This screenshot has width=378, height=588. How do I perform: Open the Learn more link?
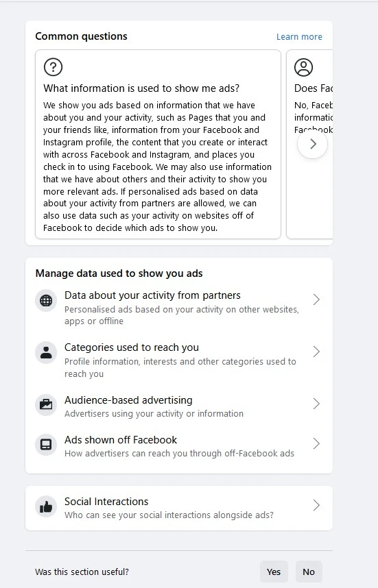click(299, 37)
